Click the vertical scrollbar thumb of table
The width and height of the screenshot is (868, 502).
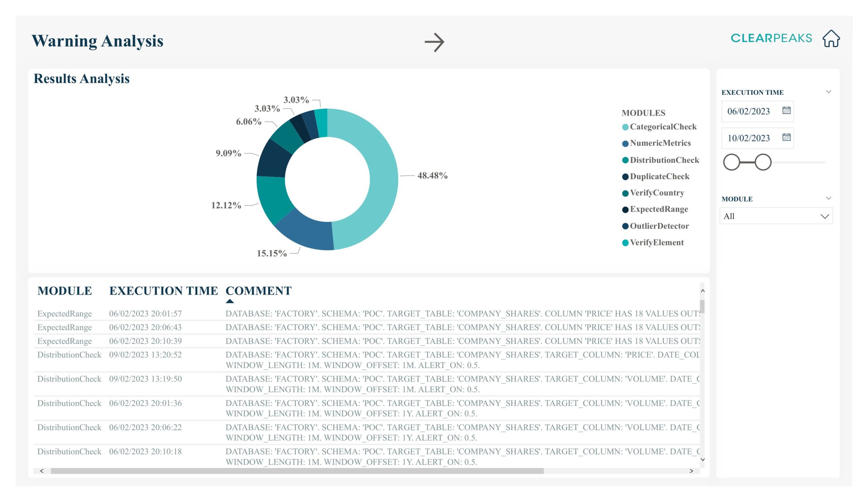[x=702, y=306]
